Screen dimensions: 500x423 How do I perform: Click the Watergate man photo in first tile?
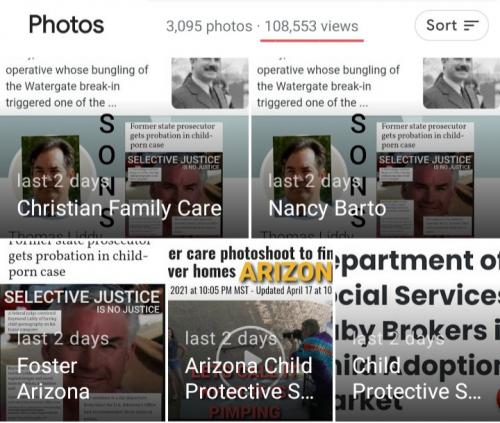(x=210, y=83)
